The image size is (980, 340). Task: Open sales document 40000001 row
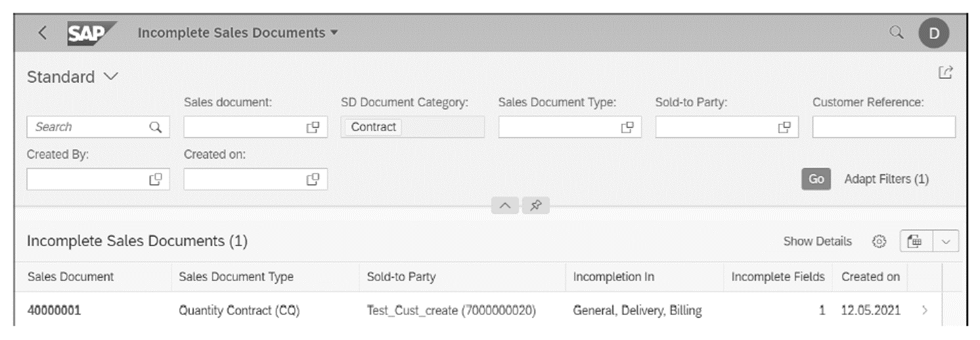point(54,311)
